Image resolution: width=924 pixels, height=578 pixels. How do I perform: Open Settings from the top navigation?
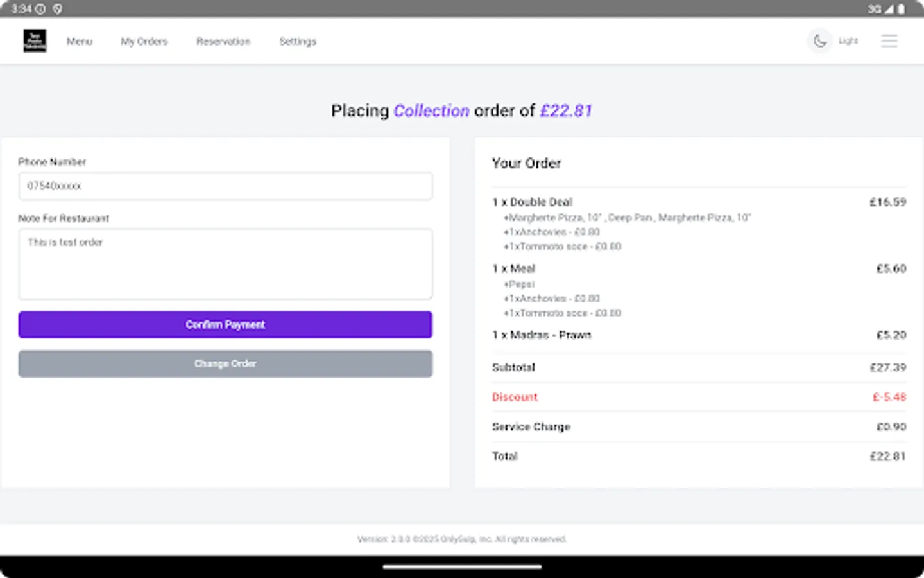pyautogui.click(x=298, y=41)
